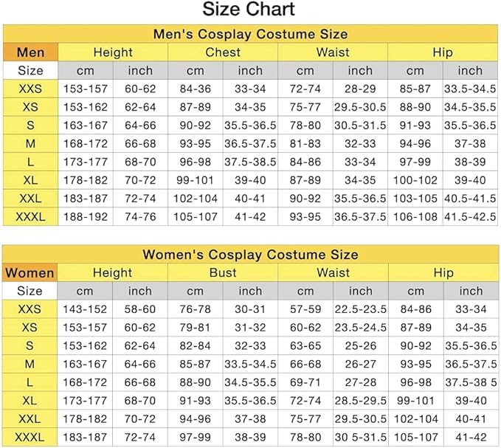Select the XXXL size label in men's table
501x448 pixels.
tap(30, 217)
